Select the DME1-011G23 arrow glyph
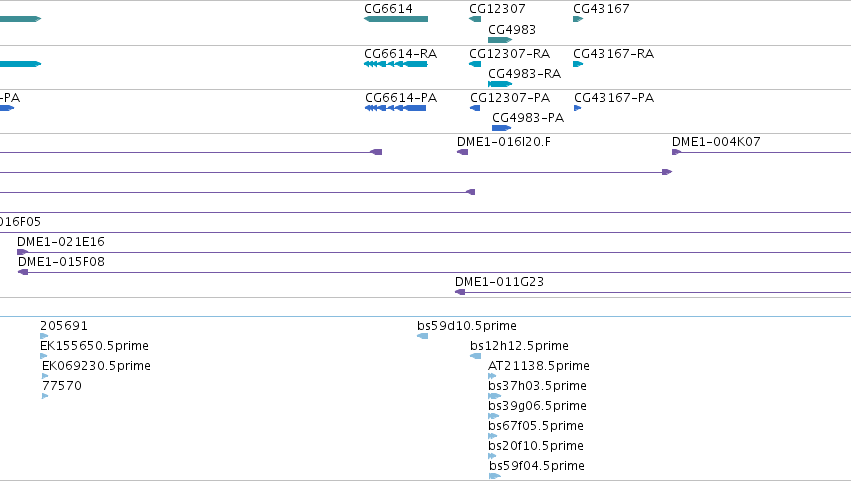851x481 pixels. coord(460,292)
